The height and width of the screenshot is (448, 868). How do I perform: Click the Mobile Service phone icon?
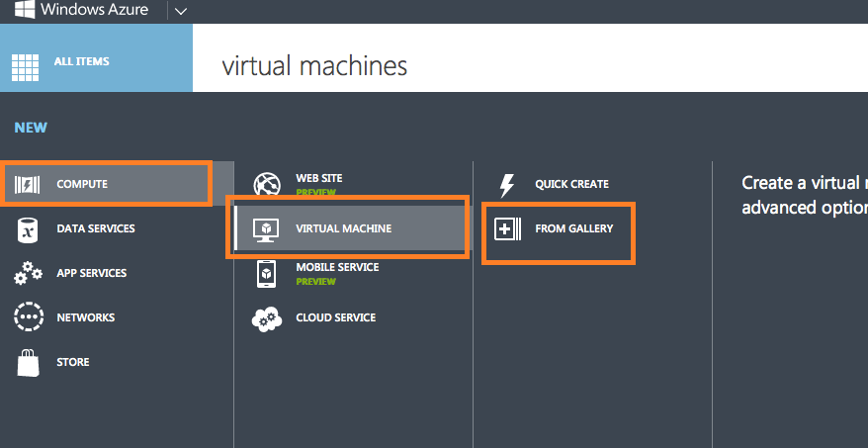[x=267, y=274]
